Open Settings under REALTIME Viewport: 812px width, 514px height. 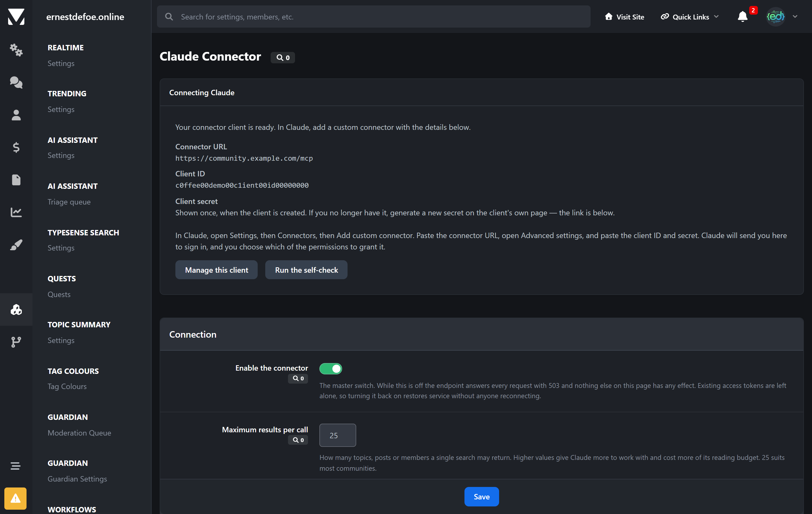point(61,63)
